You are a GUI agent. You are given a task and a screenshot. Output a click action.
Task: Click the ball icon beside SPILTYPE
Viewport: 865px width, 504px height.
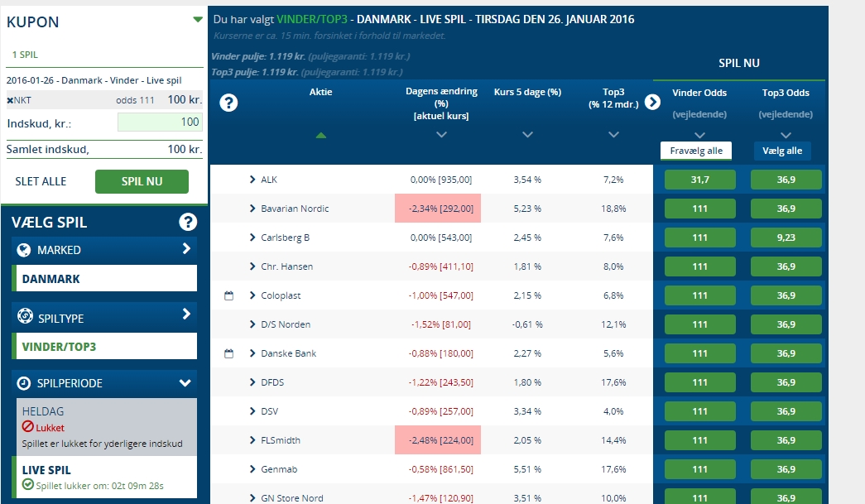[25, 316]
